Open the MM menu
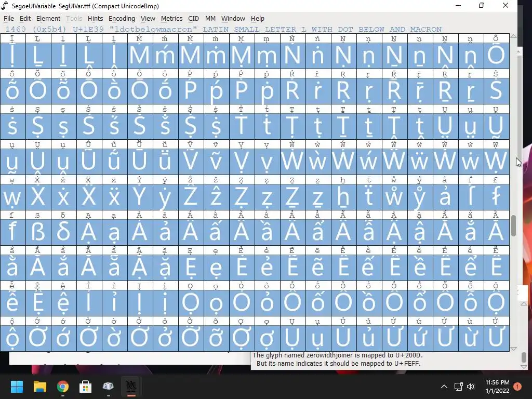Screen dimensions: 532x399 click(210, 19)
